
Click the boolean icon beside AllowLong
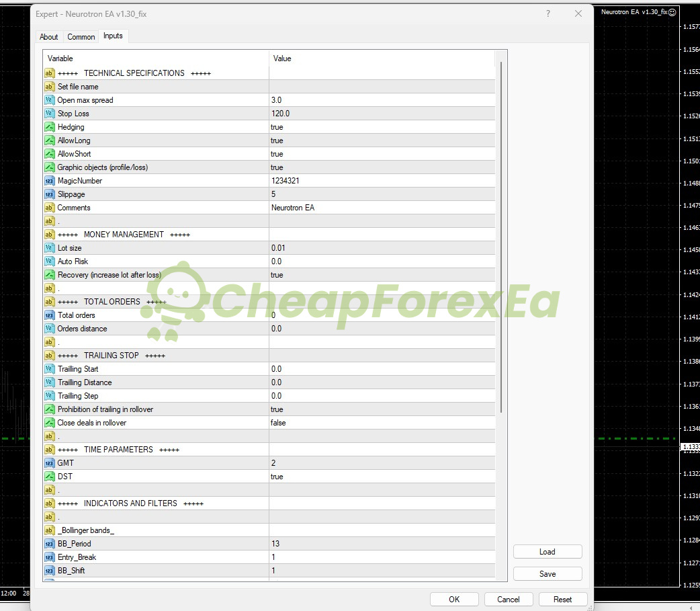tap(50, 140)
